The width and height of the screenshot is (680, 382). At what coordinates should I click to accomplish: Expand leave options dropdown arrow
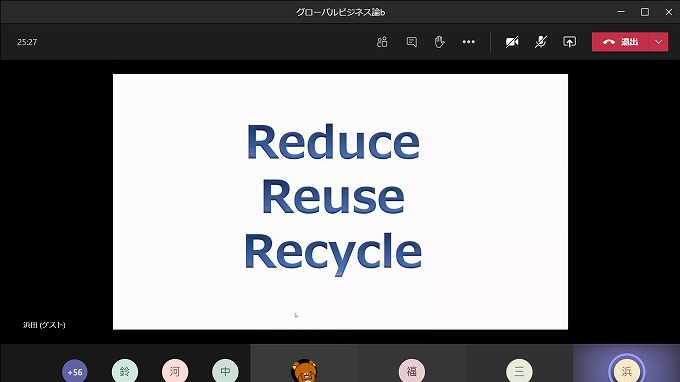pos(658,42)
